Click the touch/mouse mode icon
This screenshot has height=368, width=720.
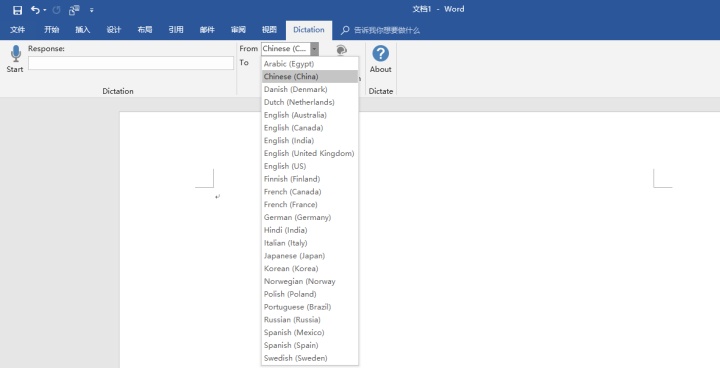pos(74,10)
